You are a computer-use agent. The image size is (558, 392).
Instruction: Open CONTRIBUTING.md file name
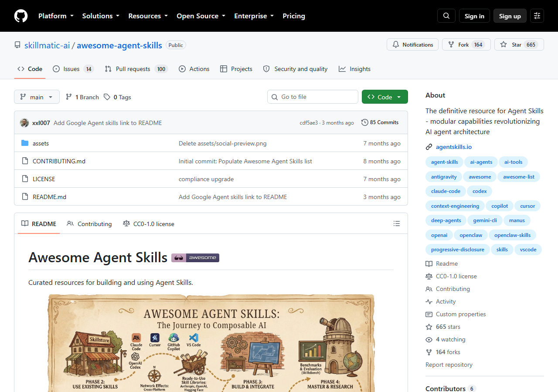point(59,161)
